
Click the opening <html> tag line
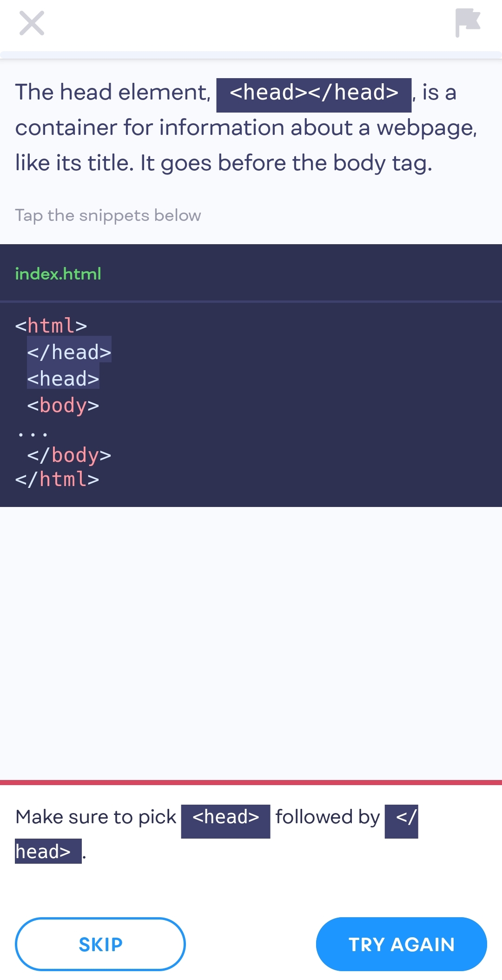[x=51, y=326]
